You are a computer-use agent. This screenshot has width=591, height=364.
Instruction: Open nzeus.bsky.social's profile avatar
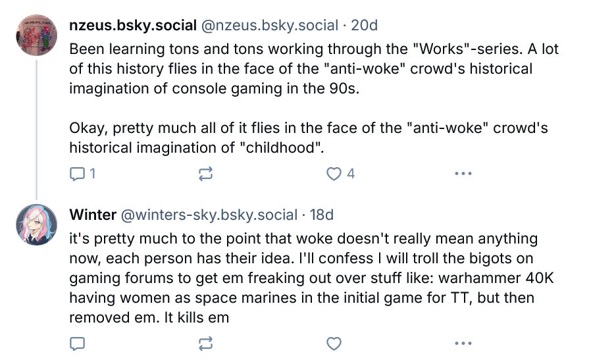tap(37, 35)
